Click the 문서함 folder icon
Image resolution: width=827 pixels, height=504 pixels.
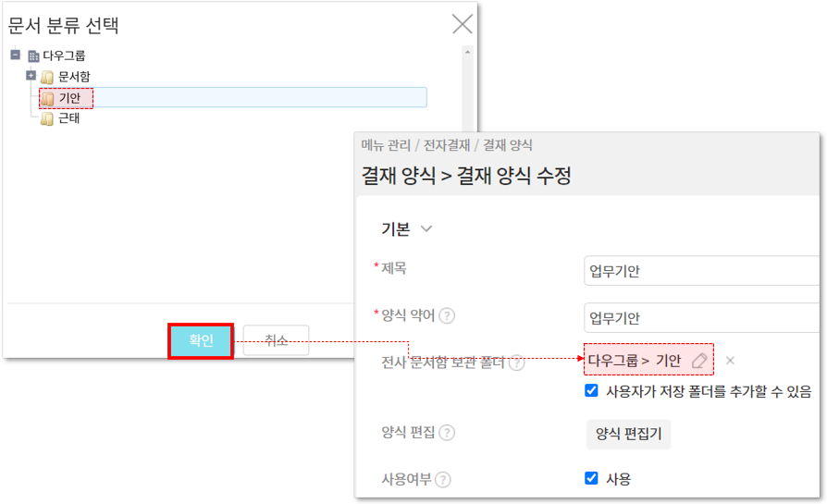(47, 77)
